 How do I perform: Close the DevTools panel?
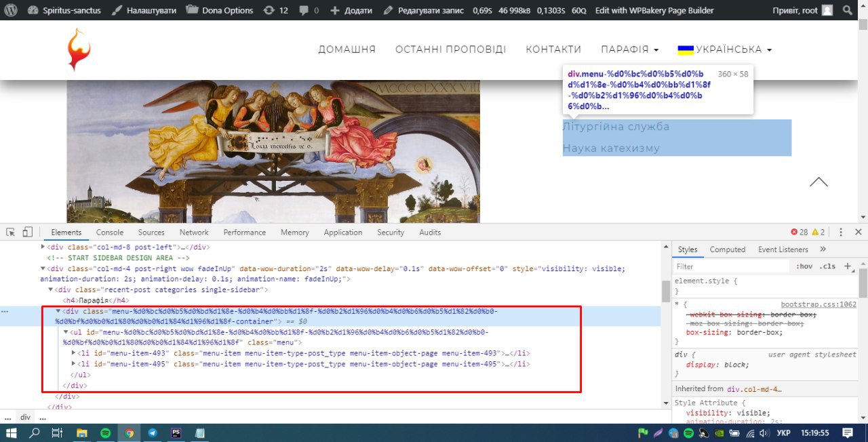coord(859,232)
